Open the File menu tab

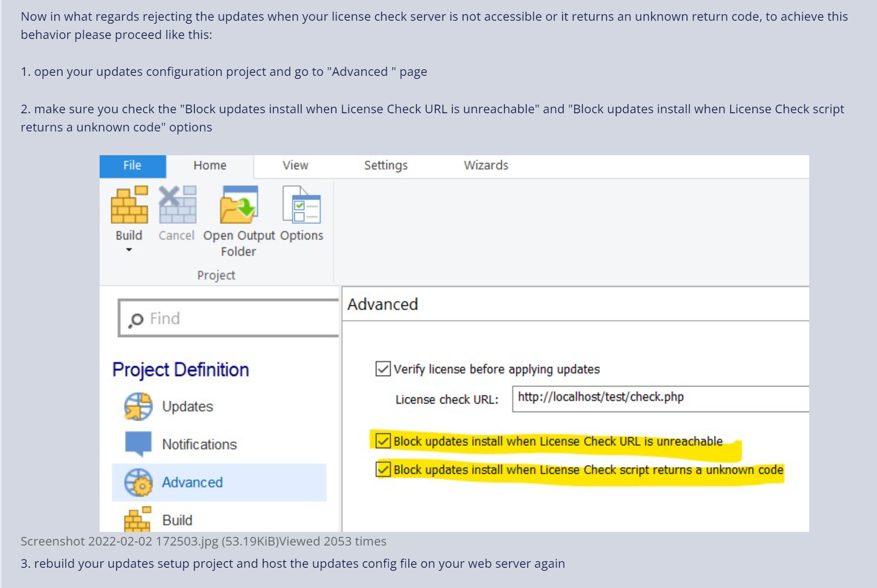click(x=133, y=166)
